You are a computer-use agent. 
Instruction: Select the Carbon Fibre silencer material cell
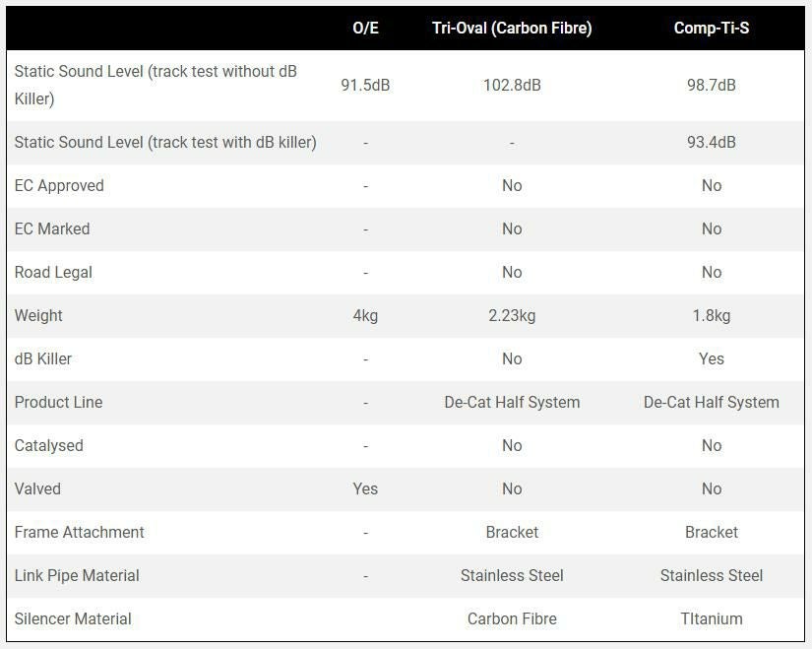tap(512, 618)
